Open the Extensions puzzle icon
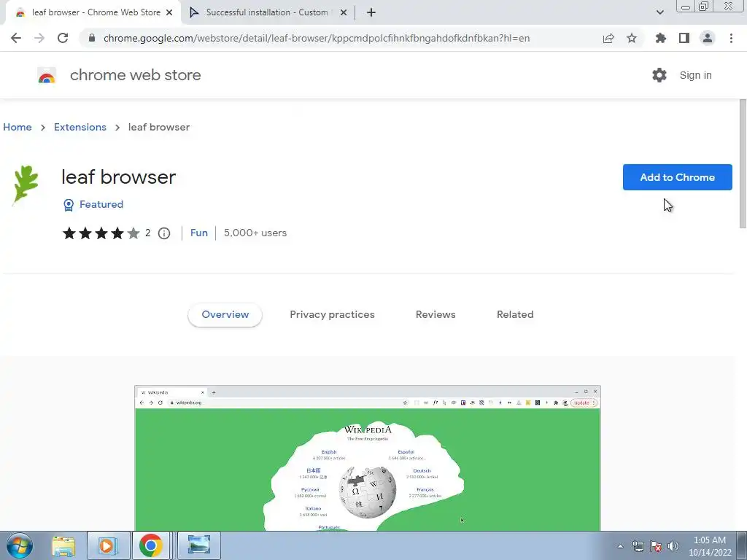The height and width of the screenshot is (560, 747). click(x=661, y=38)
